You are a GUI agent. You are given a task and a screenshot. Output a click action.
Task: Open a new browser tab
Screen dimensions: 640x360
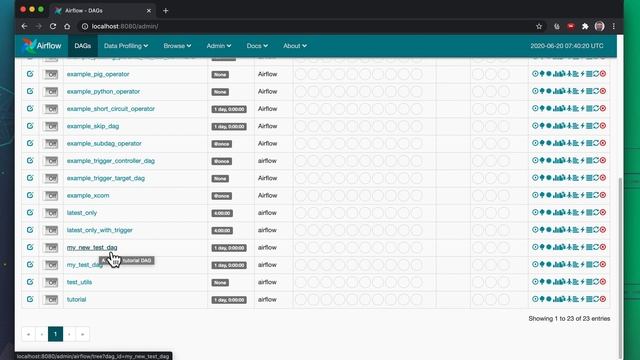point(165,11)
